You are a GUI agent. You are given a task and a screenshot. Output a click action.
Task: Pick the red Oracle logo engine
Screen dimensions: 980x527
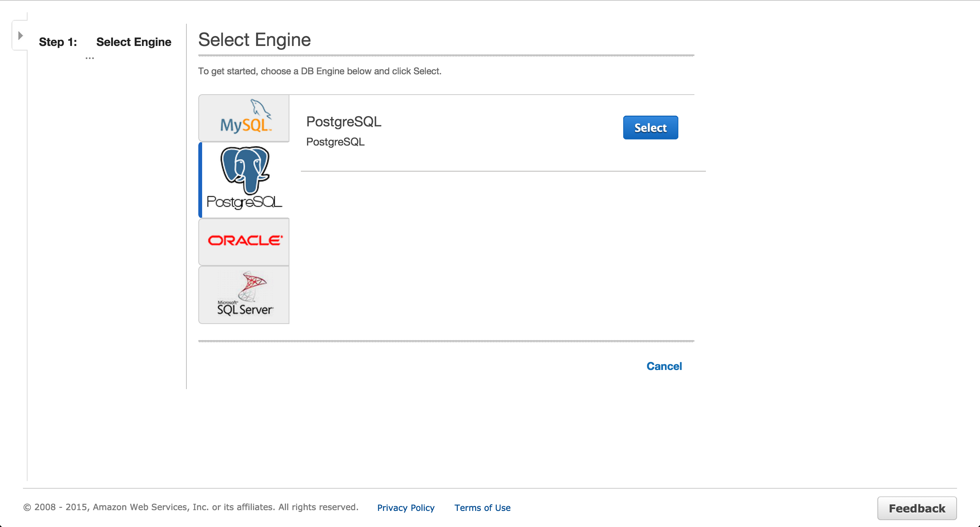click(245, 241)
